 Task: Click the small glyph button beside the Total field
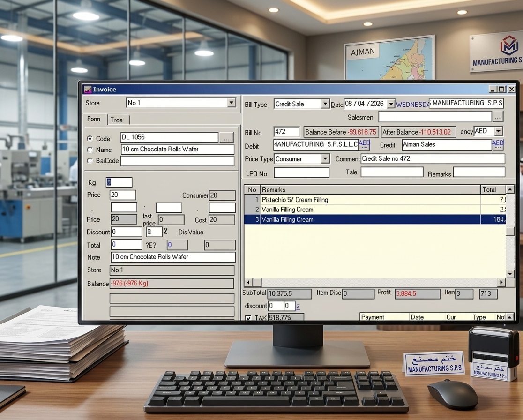coord(151,244)
